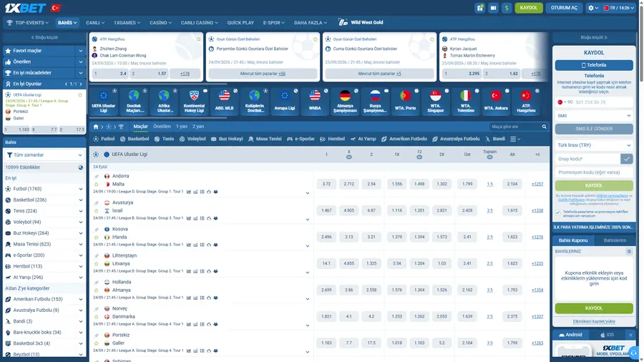Open Türk lirası (TRY) currency dropdown

594,145
